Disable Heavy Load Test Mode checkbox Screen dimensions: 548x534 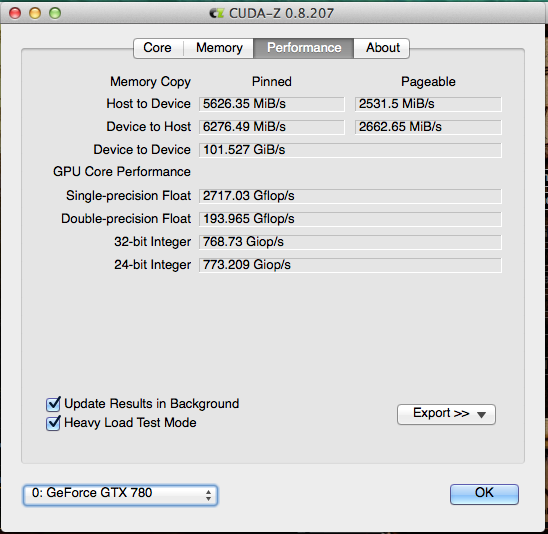(x=53, y=423)
